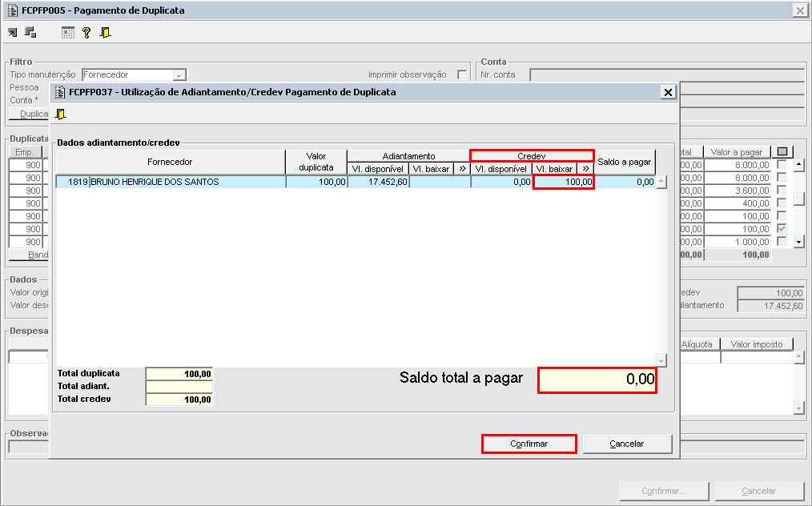This screenshot has height=506, width=812.
Task: Click the arrow-in-square icon in main toolbar
Action: (13, 33)
